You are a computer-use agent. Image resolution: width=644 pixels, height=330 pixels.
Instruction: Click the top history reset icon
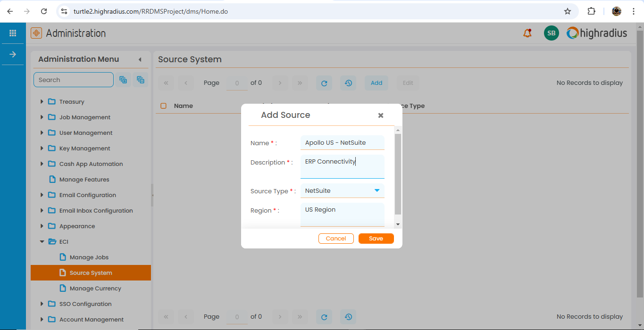click(348, 83)
